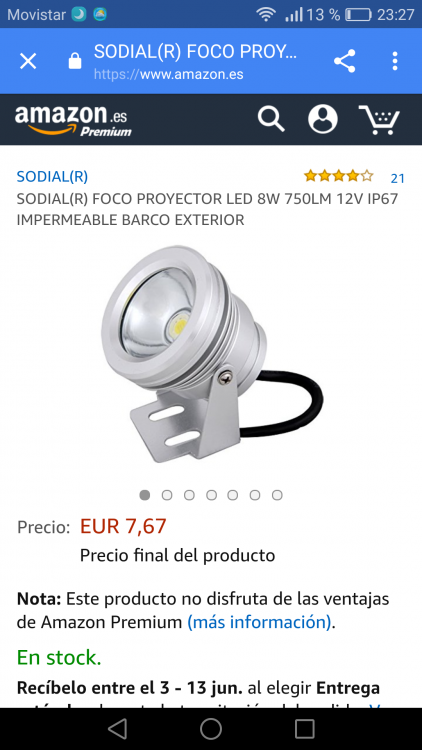Select the fourth image carousel dot

click(x=211, y=495)
